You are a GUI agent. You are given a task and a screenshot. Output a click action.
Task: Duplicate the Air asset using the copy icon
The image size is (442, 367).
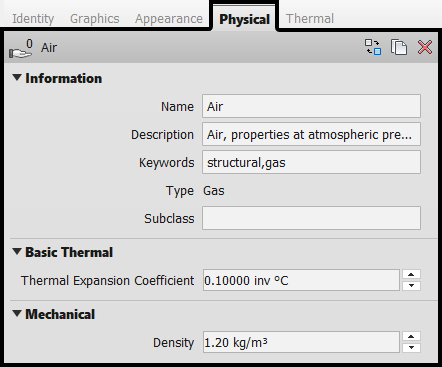[399, 47]
